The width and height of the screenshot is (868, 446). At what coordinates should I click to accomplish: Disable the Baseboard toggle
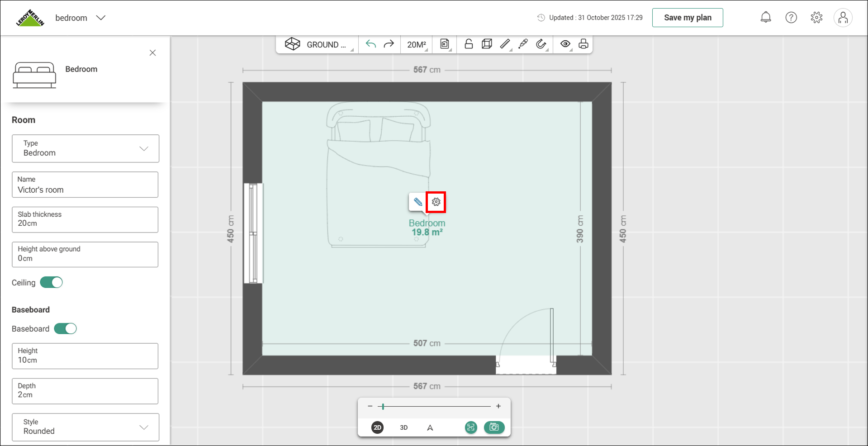pos(65,328)
